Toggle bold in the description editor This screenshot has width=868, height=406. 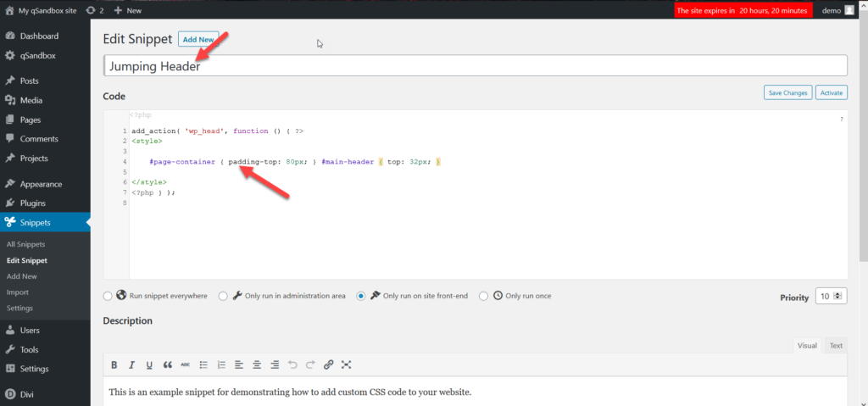pos(114,364)
